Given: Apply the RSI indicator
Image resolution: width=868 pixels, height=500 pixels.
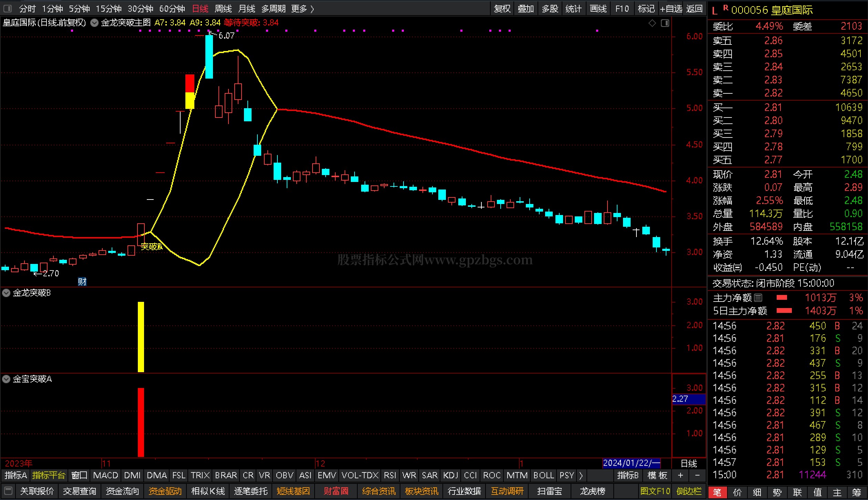Looking at the screenshot, I should (390, 476).
